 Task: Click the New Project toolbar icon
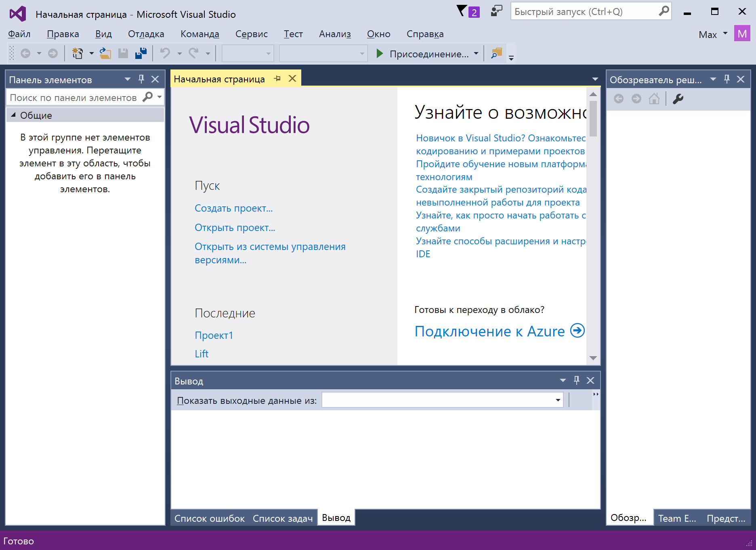click(77, 53)
